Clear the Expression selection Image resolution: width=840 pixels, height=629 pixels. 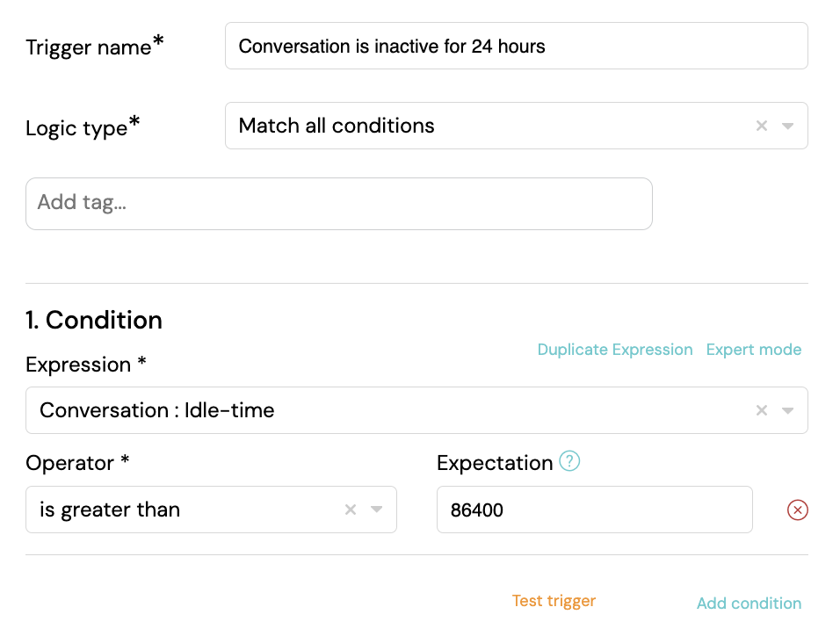(761, 410)
